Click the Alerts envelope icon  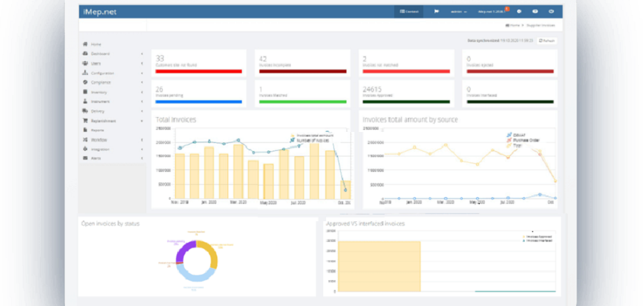[85, 158]
